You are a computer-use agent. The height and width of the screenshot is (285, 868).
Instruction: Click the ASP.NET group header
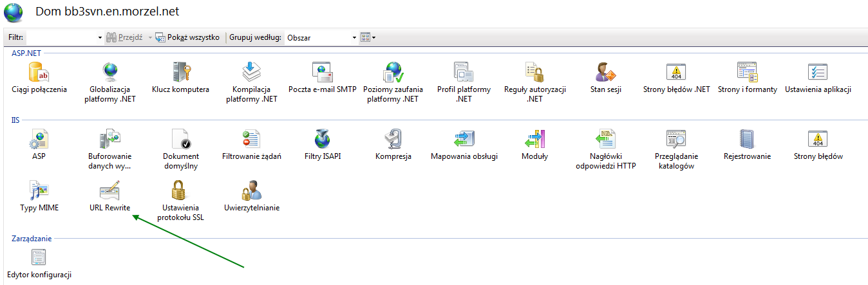[26, 53]
